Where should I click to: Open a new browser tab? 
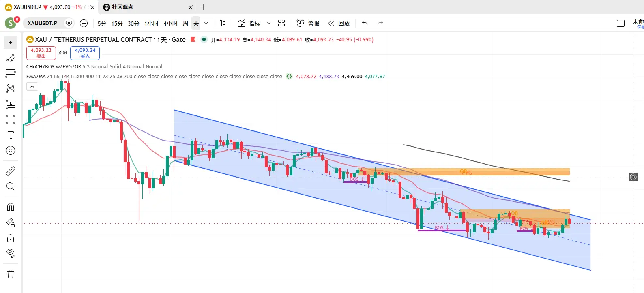(x=204, y=7)
